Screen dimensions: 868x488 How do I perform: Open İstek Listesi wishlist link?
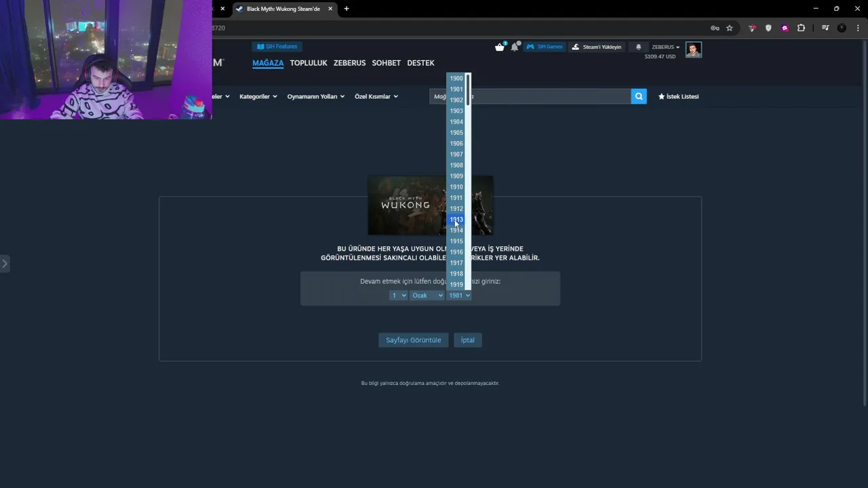click(678, 96)
